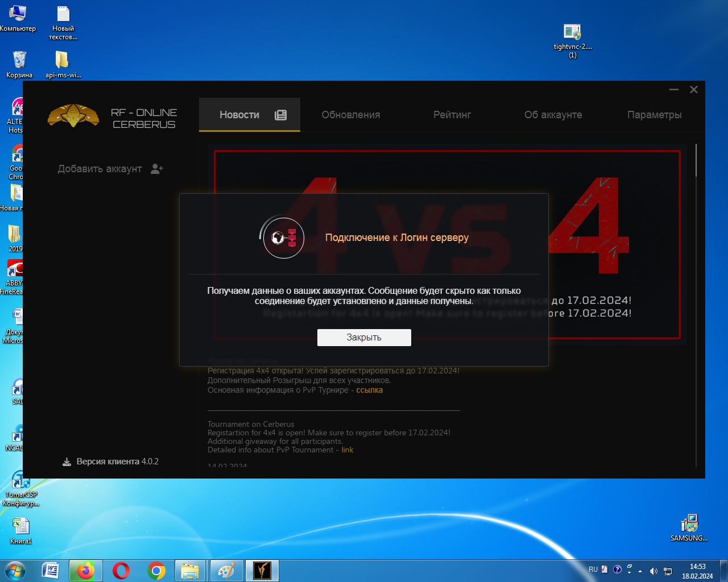Click the 'RF - ONLINE CERBERUS' title text

[144, 118]
